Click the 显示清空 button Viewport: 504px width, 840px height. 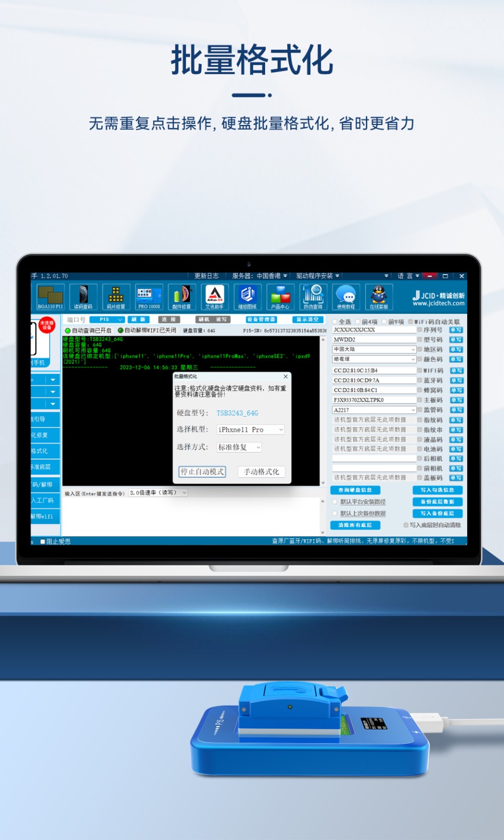click(x=308, y=319)
